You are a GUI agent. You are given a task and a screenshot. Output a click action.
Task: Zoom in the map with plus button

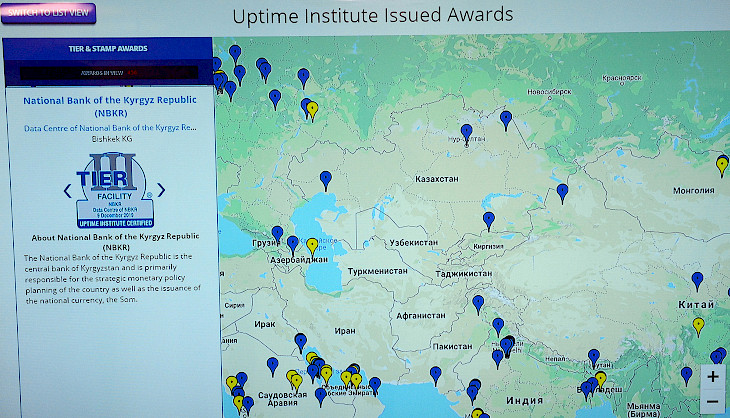click(x=712, y=377)
